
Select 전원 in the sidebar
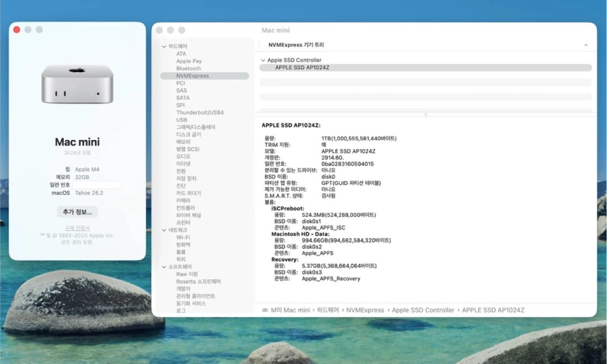(x=181, y=171)
